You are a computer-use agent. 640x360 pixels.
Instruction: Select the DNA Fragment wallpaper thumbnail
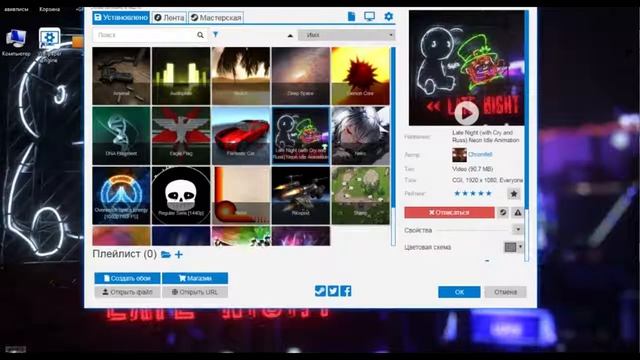pos(121,136)
